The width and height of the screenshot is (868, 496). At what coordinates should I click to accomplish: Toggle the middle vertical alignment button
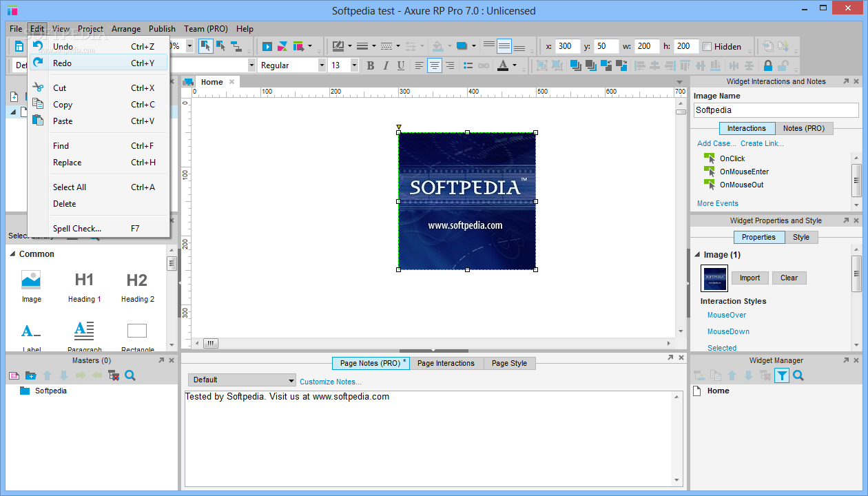pyautogui.click(x=504, y=46)
